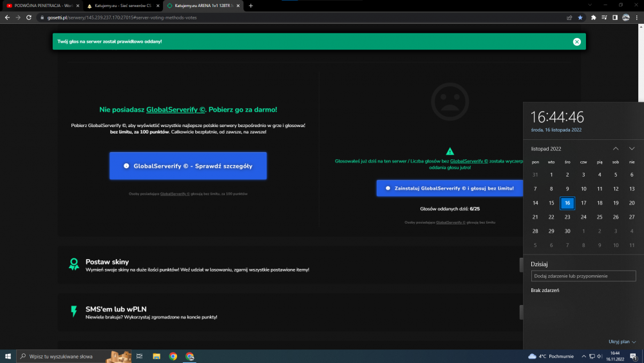Bookmark this page with the star icon

click(x=580, y=17)
